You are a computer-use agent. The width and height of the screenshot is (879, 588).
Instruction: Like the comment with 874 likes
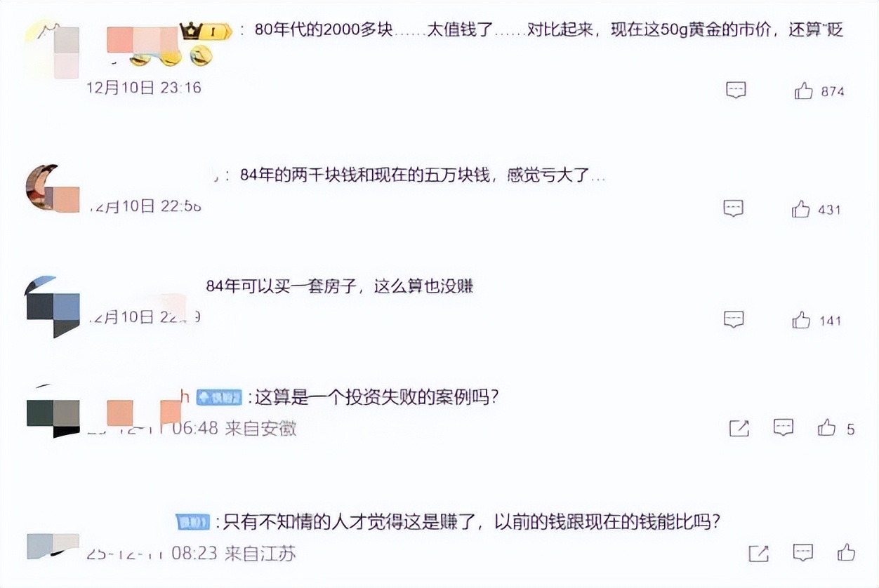(x=804, y=91)
